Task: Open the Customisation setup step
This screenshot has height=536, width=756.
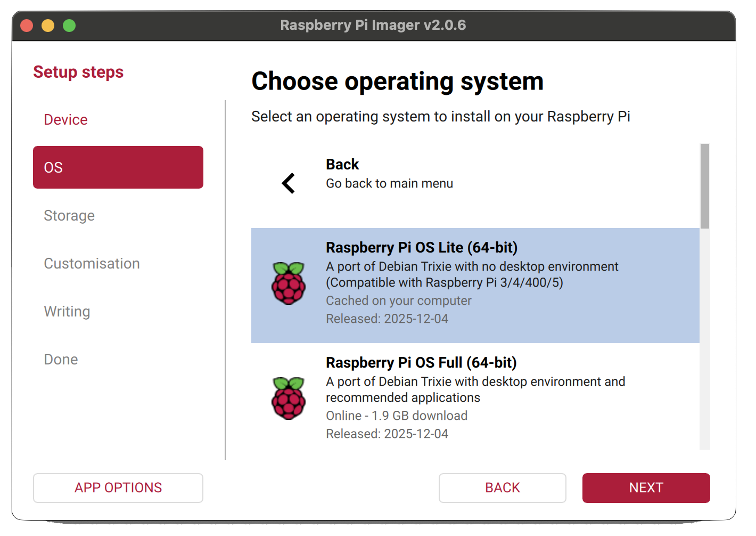Action: click(x=92, y=263)
